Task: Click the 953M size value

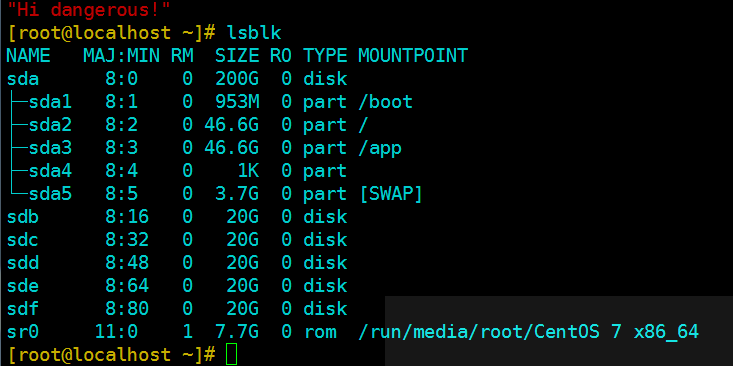Action: click(x=237, y=102)
